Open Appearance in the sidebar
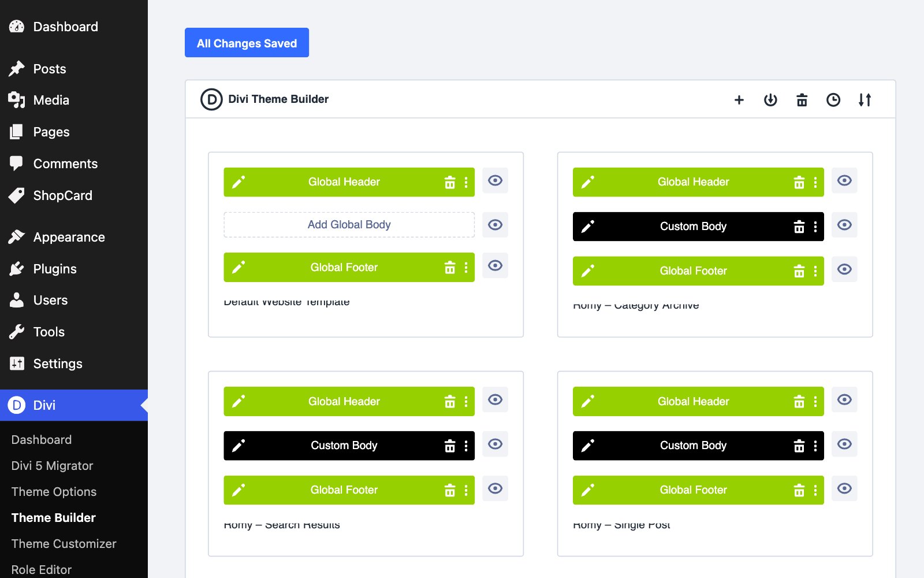Viewport: 924px width, 578px height. pyautogui.click(x=74, y=237)
